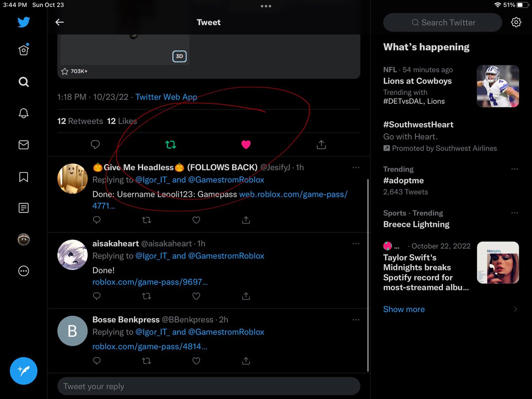
Task: Retweet the Give Me Headless reply
Action: [146, 220]
